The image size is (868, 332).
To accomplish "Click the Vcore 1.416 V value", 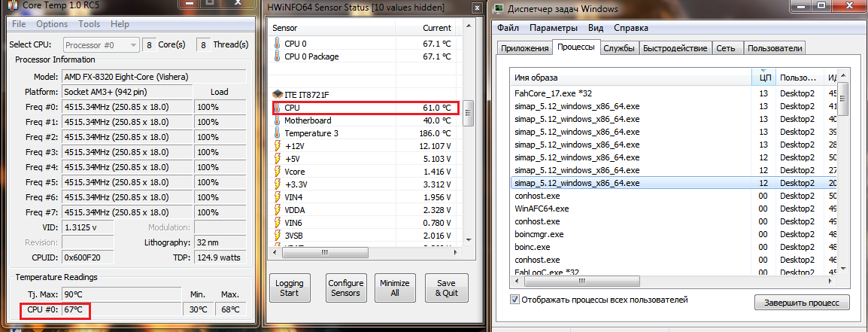I will pos(437,172).
